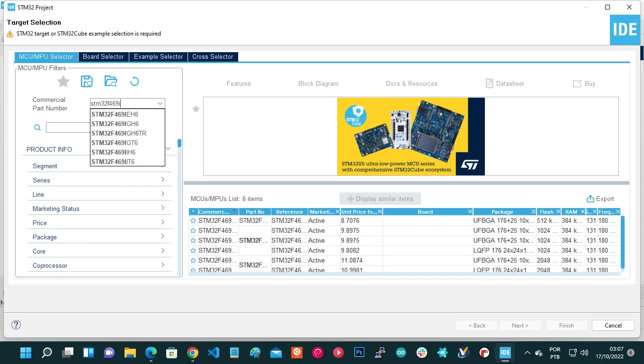Remove the Board column with its X

(x=470, y=212)
